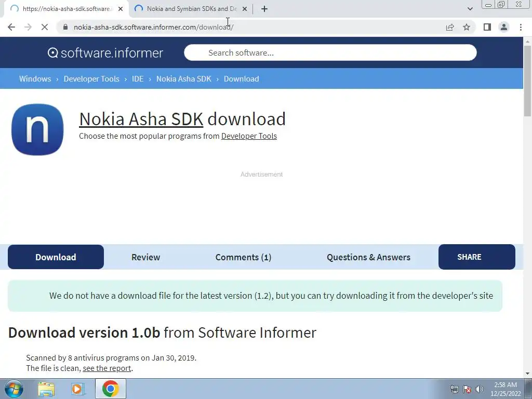Open the Windows Start menu orb
Screen dimensions: 532x399
[14, 389]
